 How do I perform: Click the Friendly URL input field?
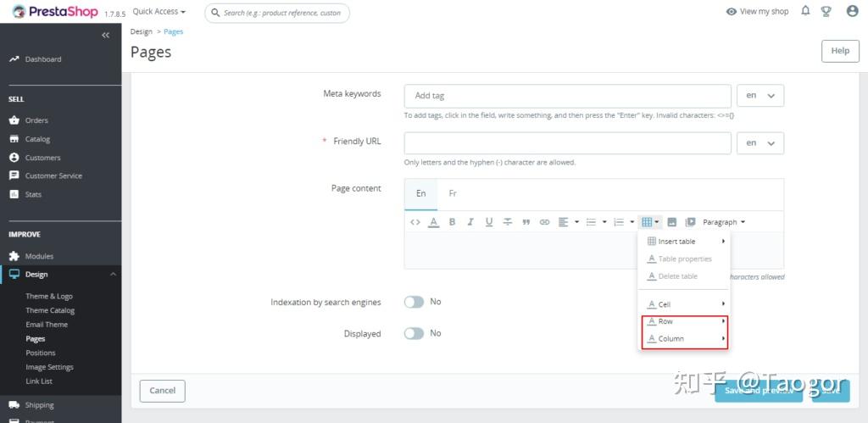coord(567,143)
